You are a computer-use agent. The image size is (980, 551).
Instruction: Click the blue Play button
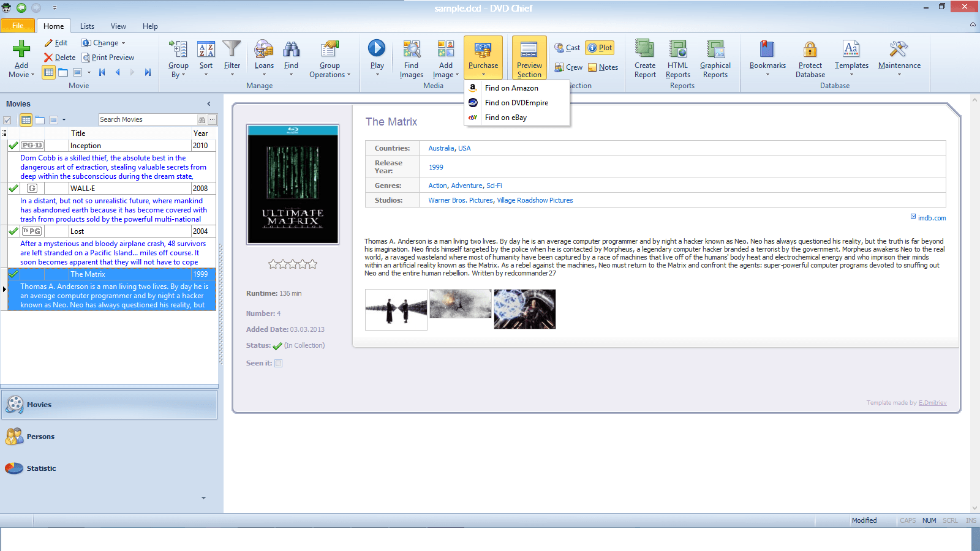point(377,48)
